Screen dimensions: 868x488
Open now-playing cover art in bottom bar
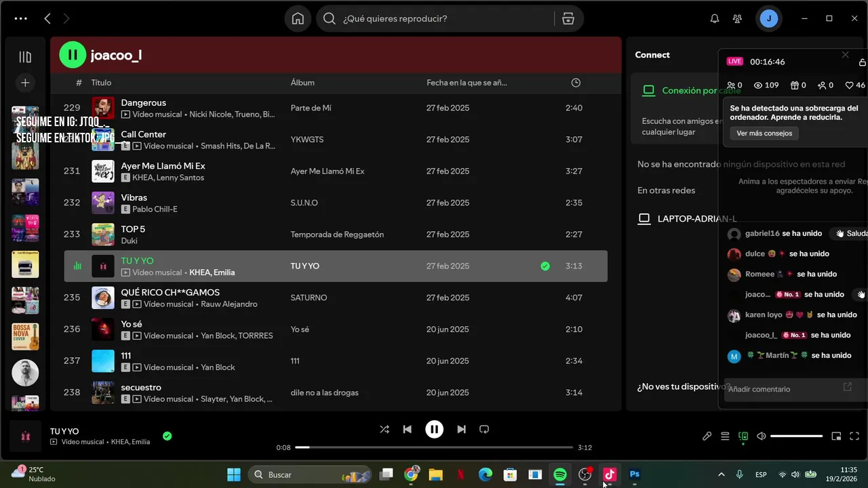(x=25, y=436)
